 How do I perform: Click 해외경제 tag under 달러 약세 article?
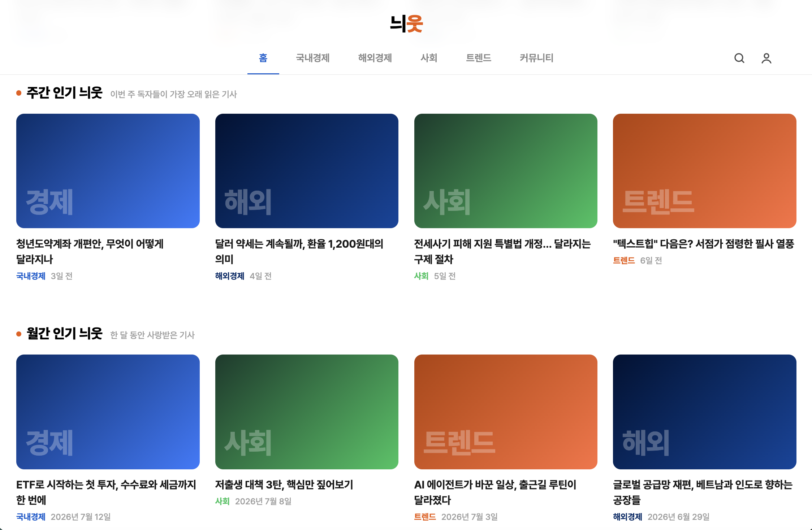pyautogui.click(x=230, y=276)
